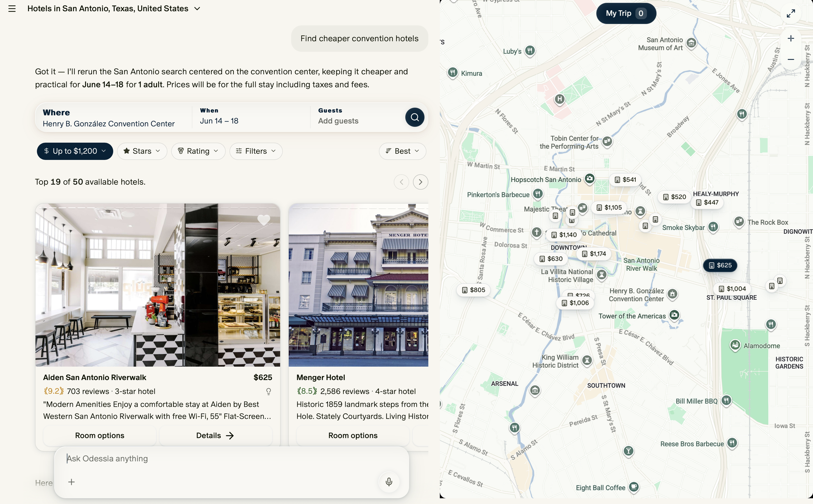Click the Aiden San Antonio Riverwalk hotel name
Screen dimensions: 813x504
95,378
